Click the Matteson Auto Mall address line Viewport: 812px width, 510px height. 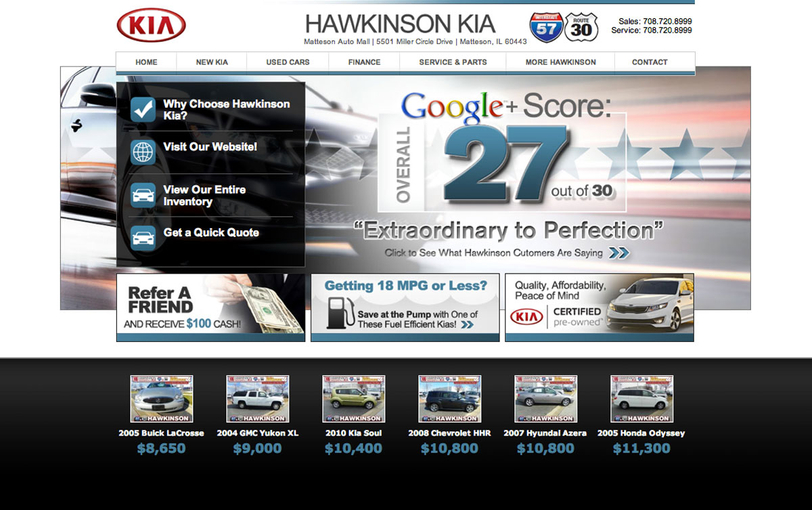pyautogui.click(x=415, y=42)
